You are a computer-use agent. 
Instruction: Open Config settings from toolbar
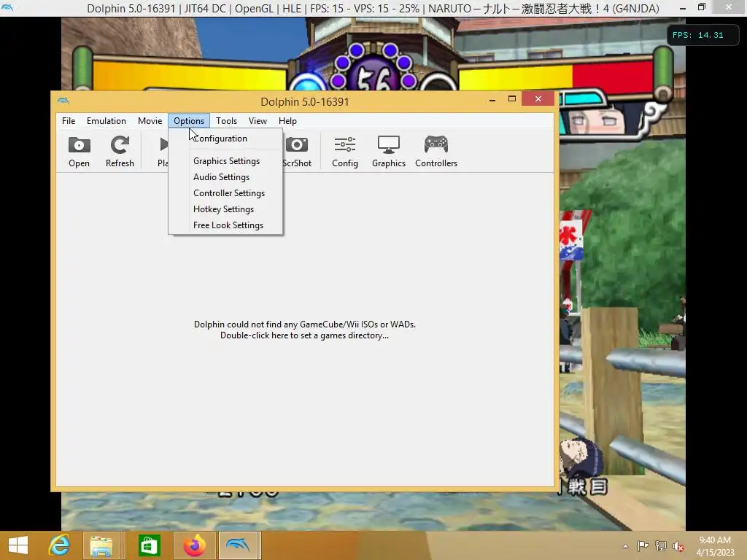pyautogui.click(x=345, y=152)
